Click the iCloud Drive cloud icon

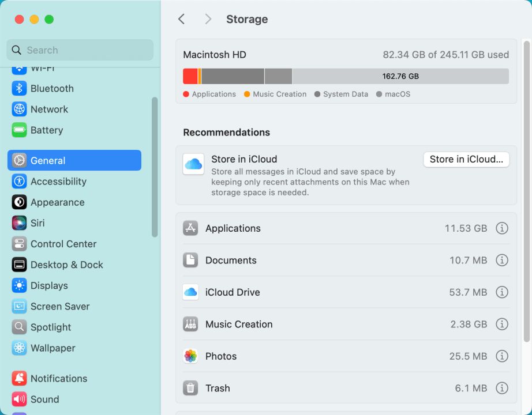click(190, 292)
